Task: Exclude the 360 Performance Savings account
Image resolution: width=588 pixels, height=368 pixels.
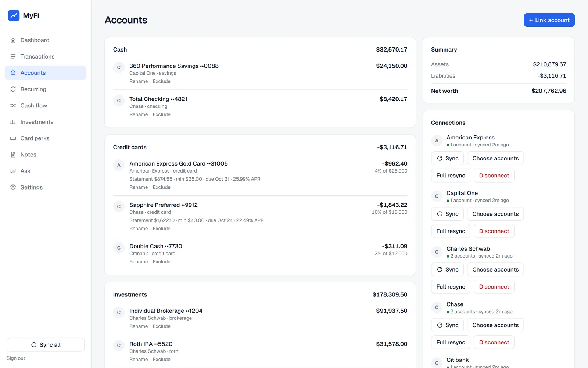Action: click(x=162, y=81)
